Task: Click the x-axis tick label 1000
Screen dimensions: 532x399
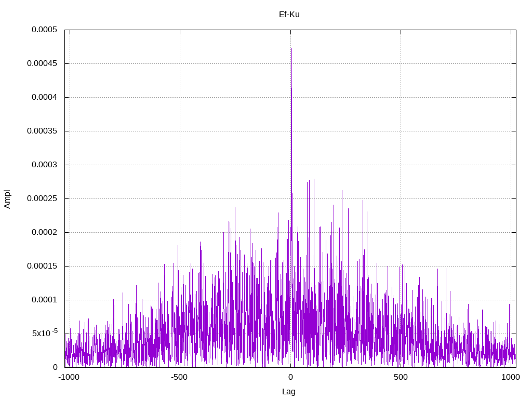Action: click(511, 377)
